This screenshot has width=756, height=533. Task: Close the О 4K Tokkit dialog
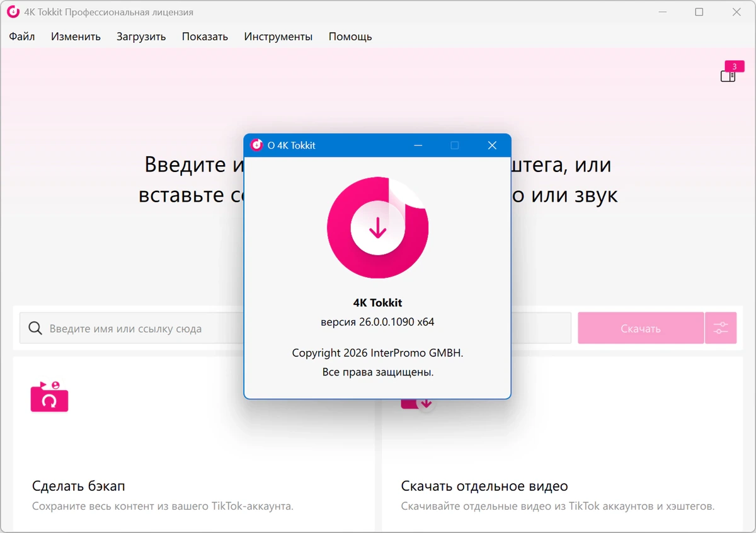tap(493, 146)
